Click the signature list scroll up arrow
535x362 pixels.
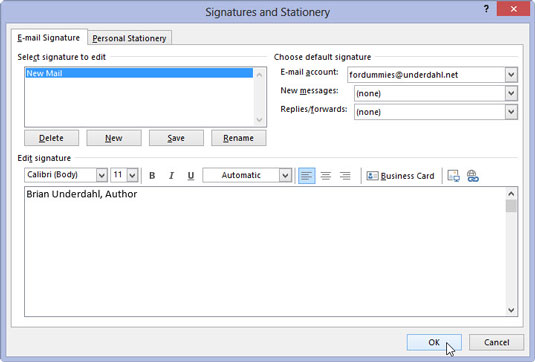point(259,75)
